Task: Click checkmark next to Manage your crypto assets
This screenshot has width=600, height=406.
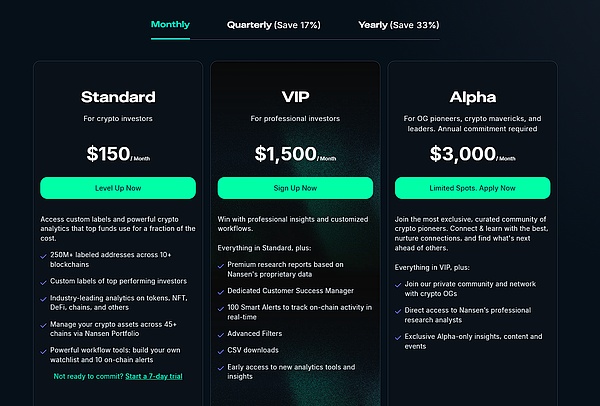Action: pos(44,324)
